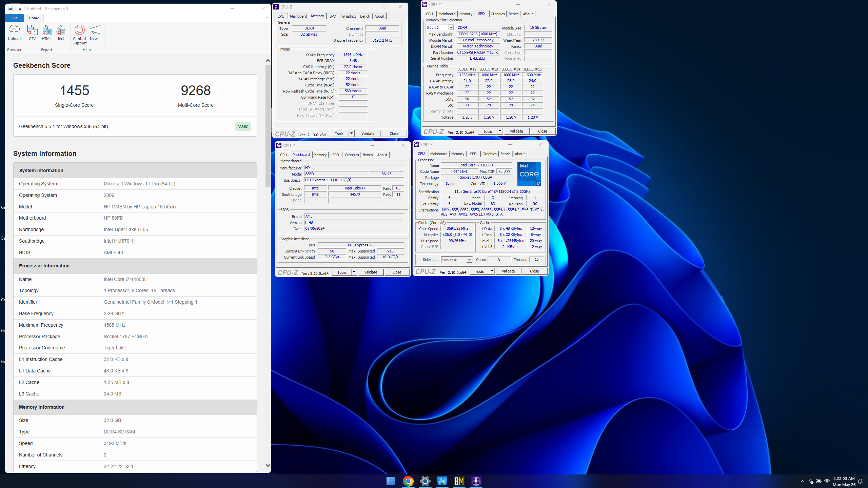Open Geekbench app icon on taskbar
This screenshot has width=868, height=488.
(x=442, y=481)
